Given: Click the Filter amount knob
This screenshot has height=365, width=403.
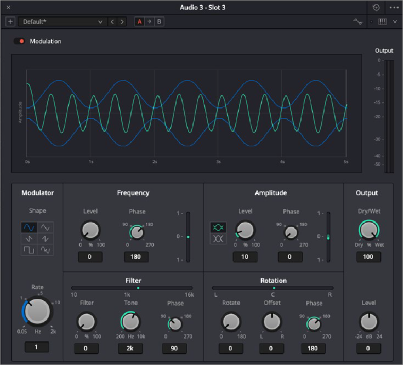Looking at the screenshot, I should [86, 322].
